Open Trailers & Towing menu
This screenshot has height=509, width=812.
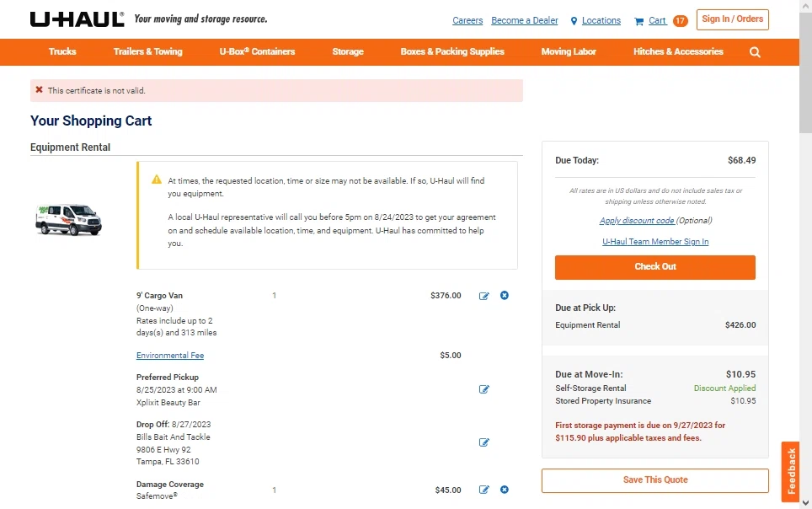[x=147, y=52]
